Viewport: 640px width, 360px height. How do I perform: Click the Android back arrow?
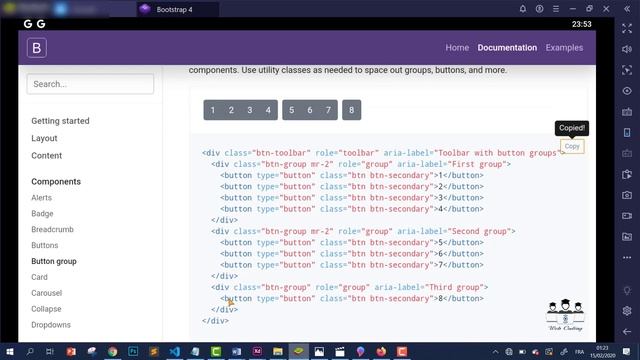(627, 332)
